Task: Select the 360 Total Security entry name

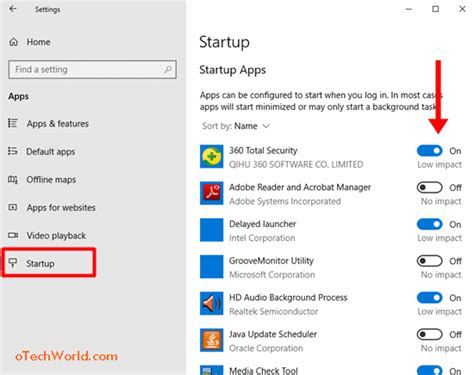Action: pyautogui.click(x=263, y=150)
